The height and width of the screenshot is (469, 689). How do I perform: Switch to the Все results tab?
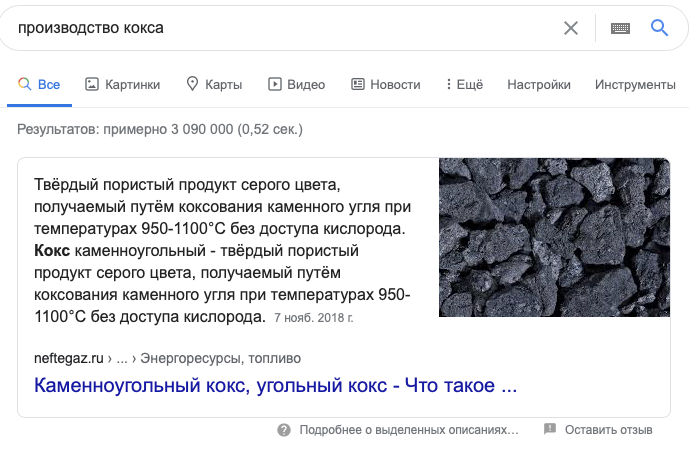(x=39, y=84)
